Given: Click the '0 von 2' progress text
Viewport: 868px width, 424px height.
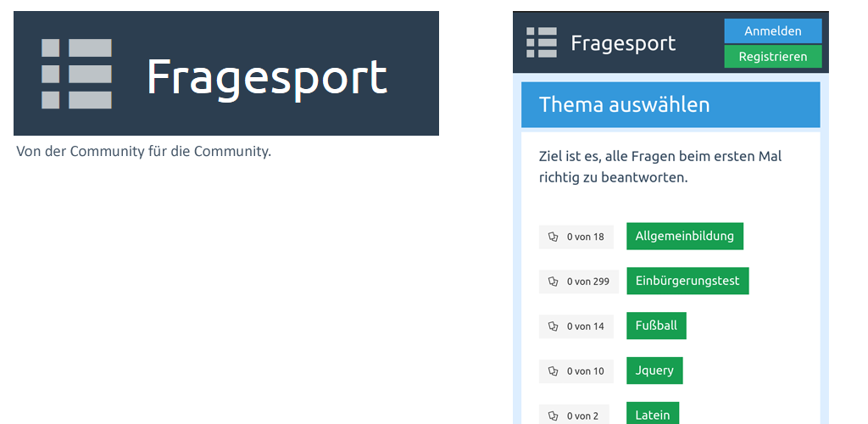Looking at the screenshot, I should (x=582, y=416).
